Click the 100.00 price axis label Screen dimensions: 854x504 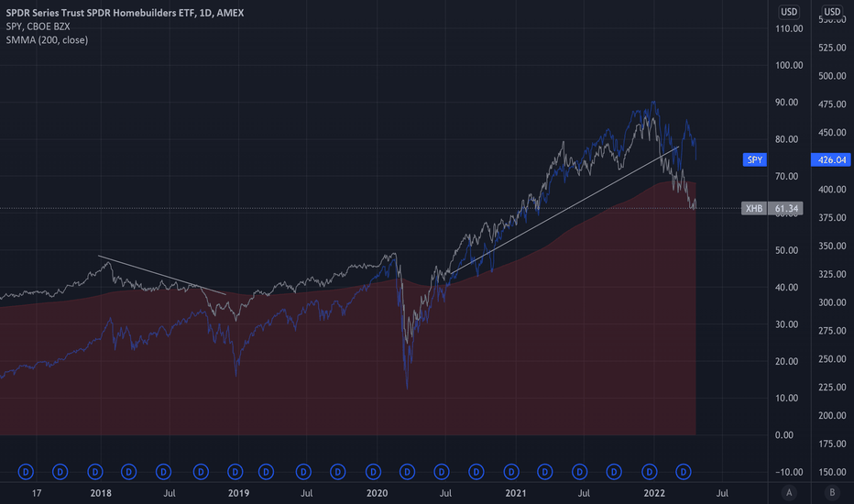click(789, 65)
